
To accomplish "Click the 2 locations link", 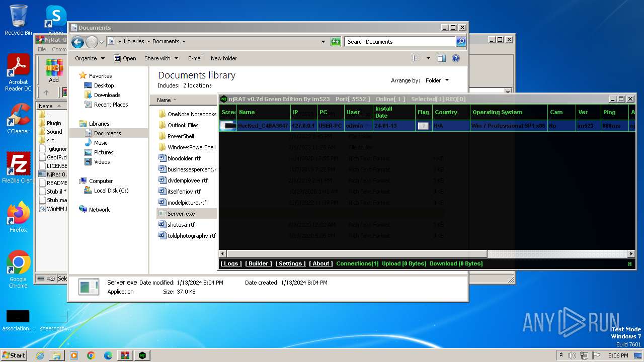I will pyautogui.click(x=197, y=85).
